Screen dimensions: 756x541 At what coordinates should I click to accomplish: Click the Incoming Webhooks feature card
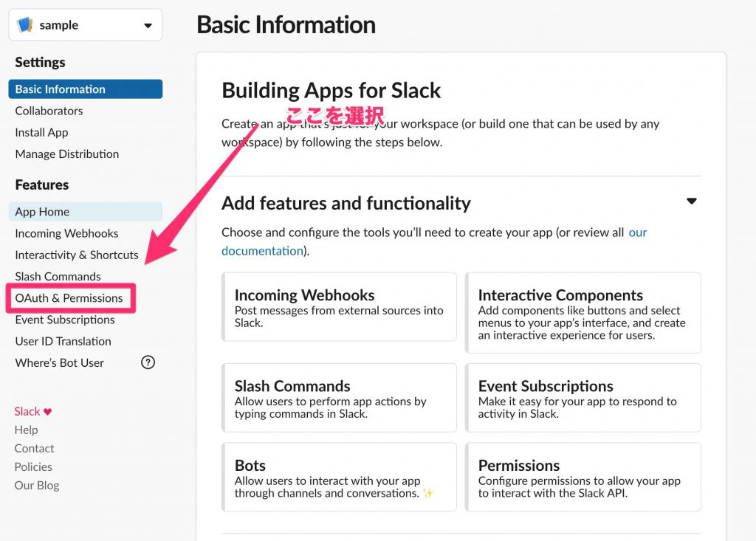pos(339,307)
